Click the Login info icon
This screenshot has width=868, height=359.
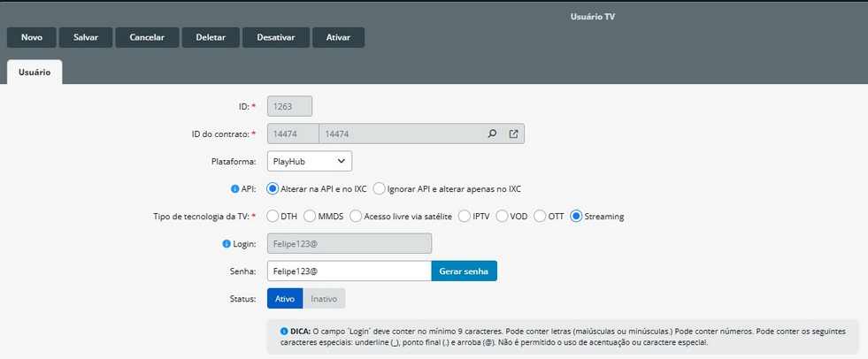coord(227,243)
